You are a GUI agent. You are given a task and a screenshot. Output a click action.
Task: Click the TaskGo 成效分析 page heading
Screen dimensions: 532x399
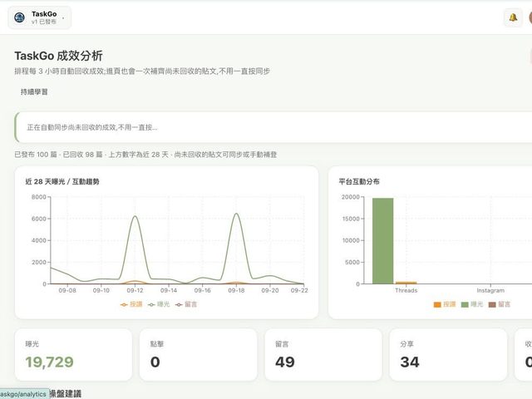coord(58,56)
